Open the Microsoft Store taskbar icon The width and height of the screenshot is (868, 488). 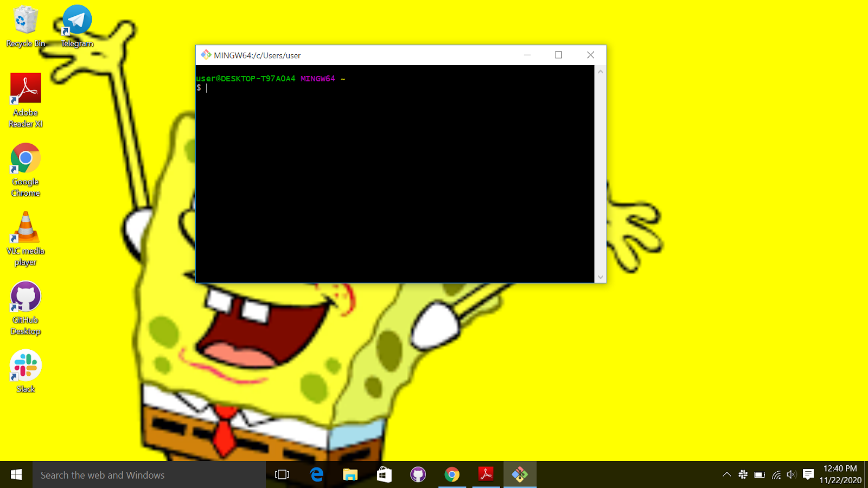pyautogui.click(x=384, y=475)
